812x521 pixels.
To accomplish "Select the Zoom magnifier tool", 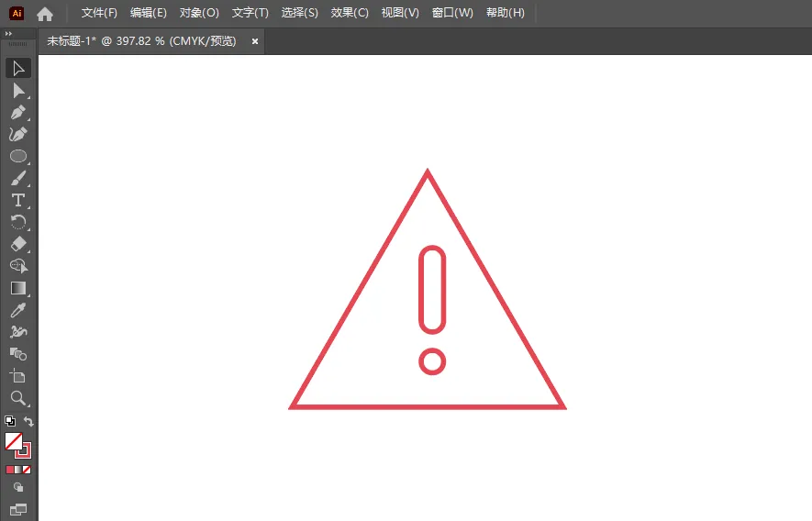I will pos(18,398).
